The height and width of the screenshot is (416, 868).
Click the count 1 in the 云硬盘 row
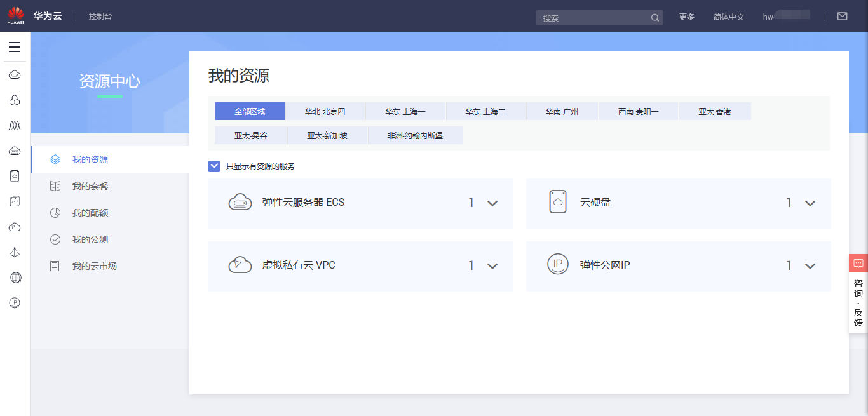click(x=789, y=203)
